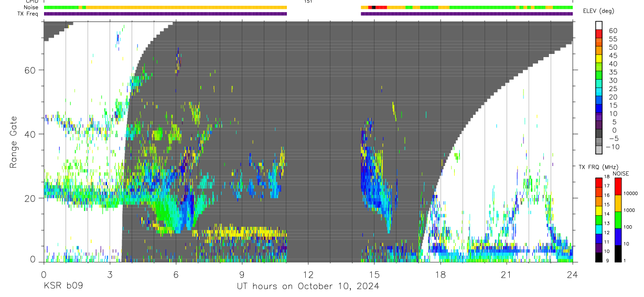Click the 'UT hours on October 10, 2024' axis title
Screen dimensions: 644x297
click(x=308, y=286)
